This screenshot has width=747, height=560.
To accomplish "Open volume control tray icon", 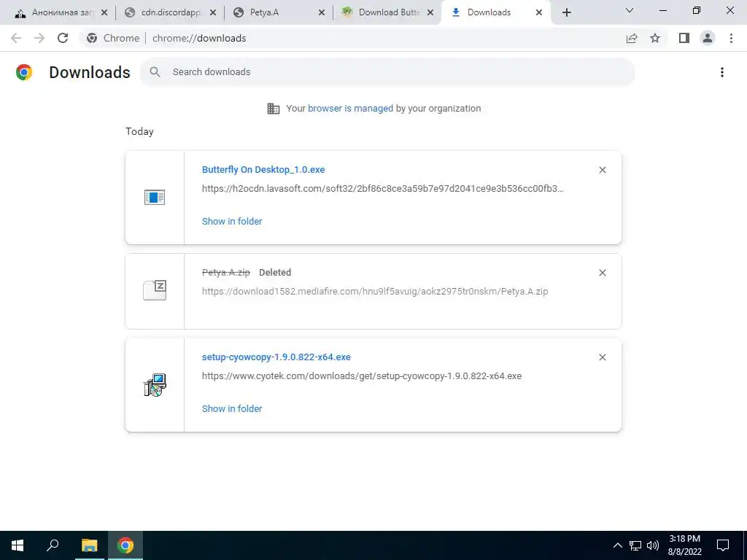I will pos(653,545).
